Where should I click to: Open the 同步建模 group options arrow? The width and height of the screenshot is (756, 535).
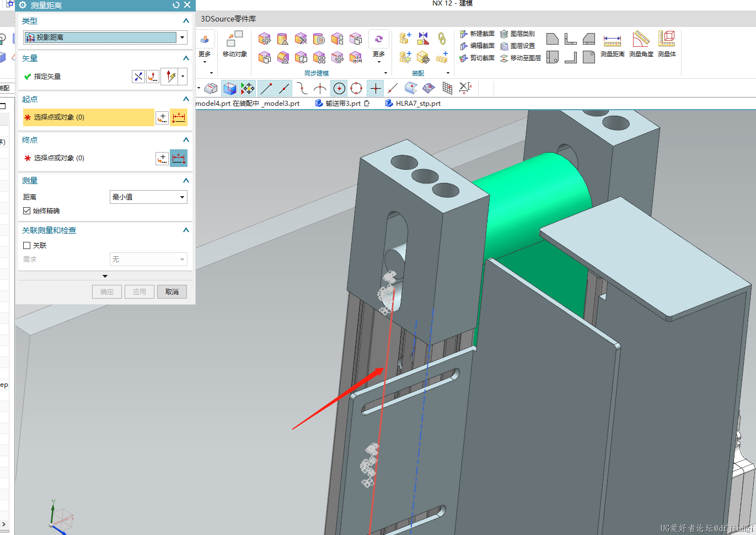click(x=385, y=73)
